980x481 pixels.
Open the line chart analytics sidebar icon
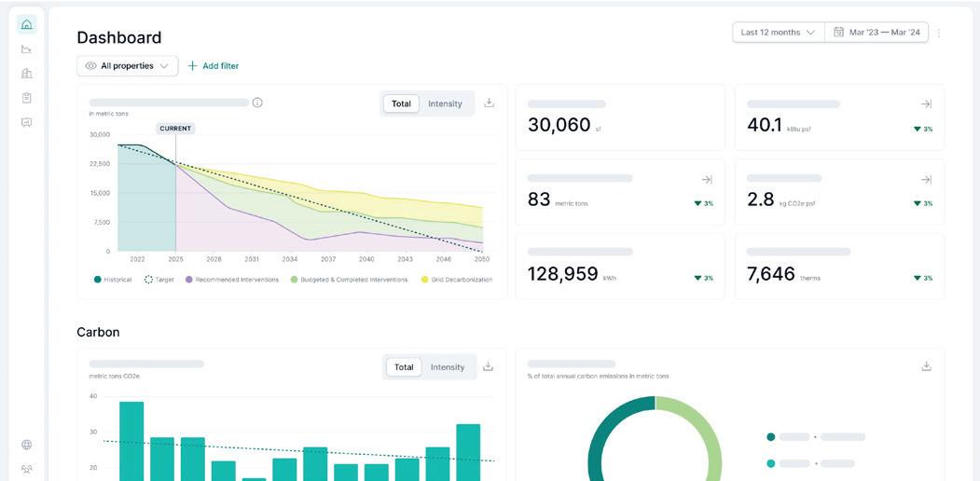tap(26, 48)
